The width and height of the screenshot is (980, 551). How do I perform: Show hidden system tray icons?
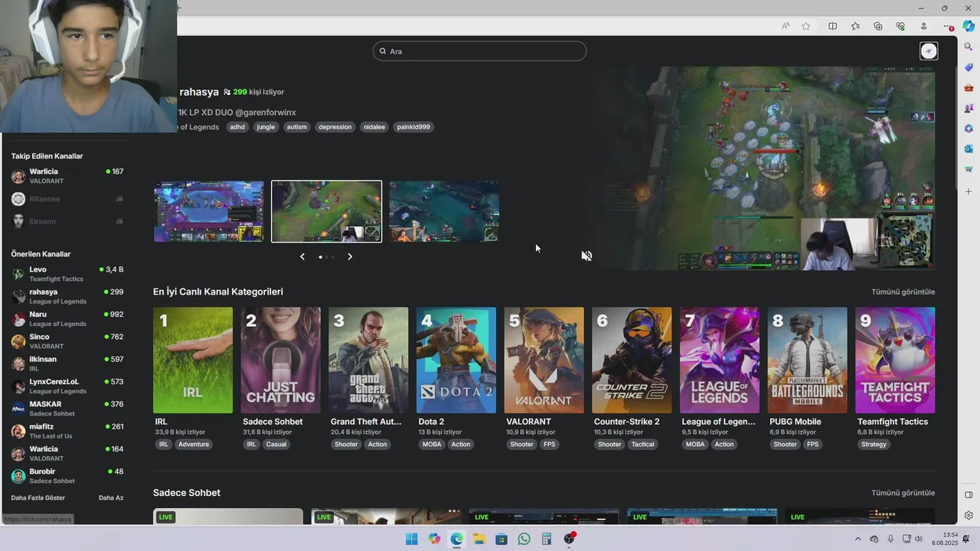tap(857, 539)
